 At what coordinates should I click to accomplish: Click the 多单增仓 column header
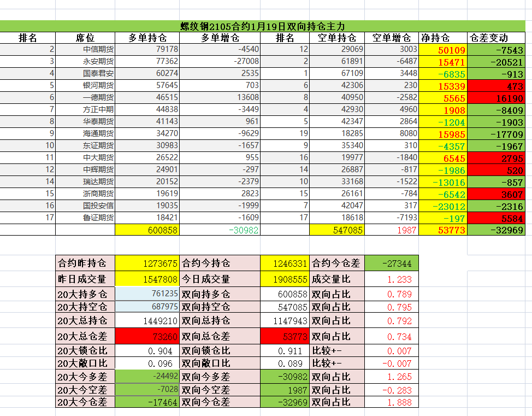pos(220,38)
